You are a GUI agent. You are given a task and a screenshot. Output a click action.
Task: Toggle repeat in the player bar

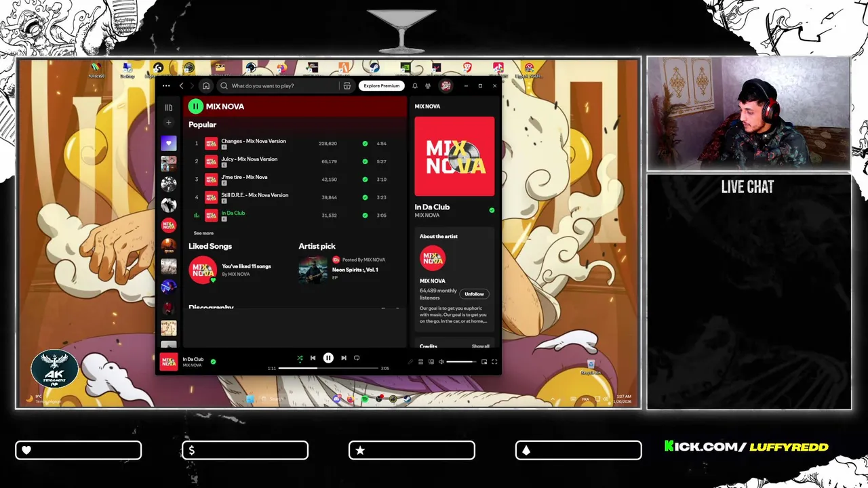click(x=357, y=358)
